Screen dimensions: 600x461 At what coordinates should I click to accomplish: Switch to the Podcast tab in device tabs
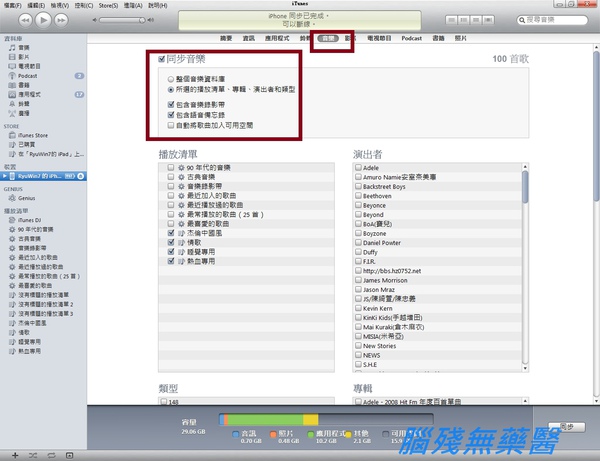point(411,38)
